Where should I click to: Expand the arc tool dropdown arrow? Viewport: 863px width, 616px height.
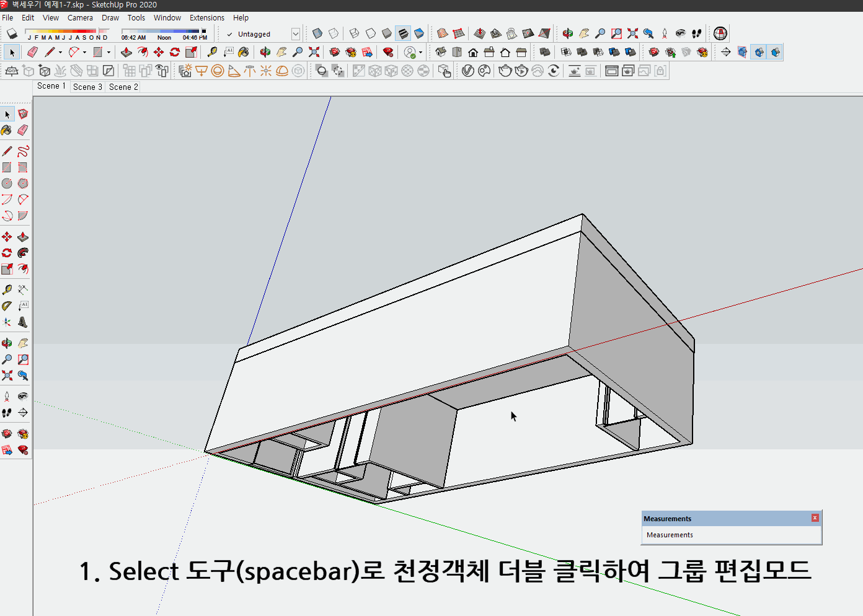coord(84,53)
